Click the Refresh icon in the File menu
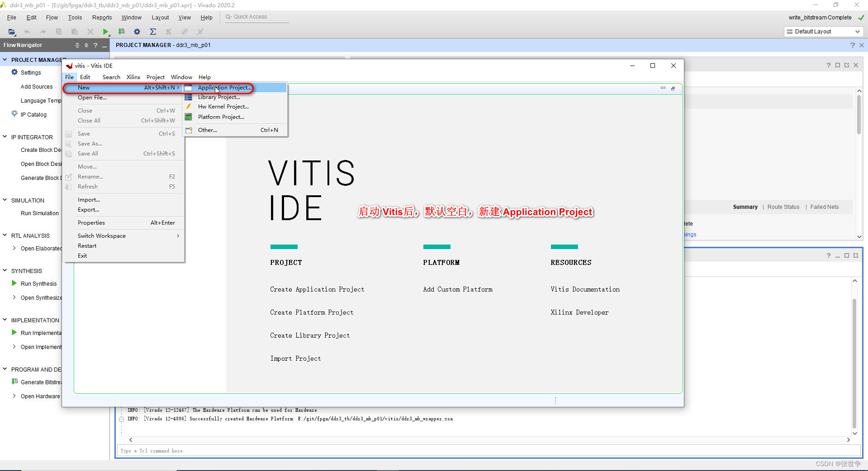 coord(69,187)
